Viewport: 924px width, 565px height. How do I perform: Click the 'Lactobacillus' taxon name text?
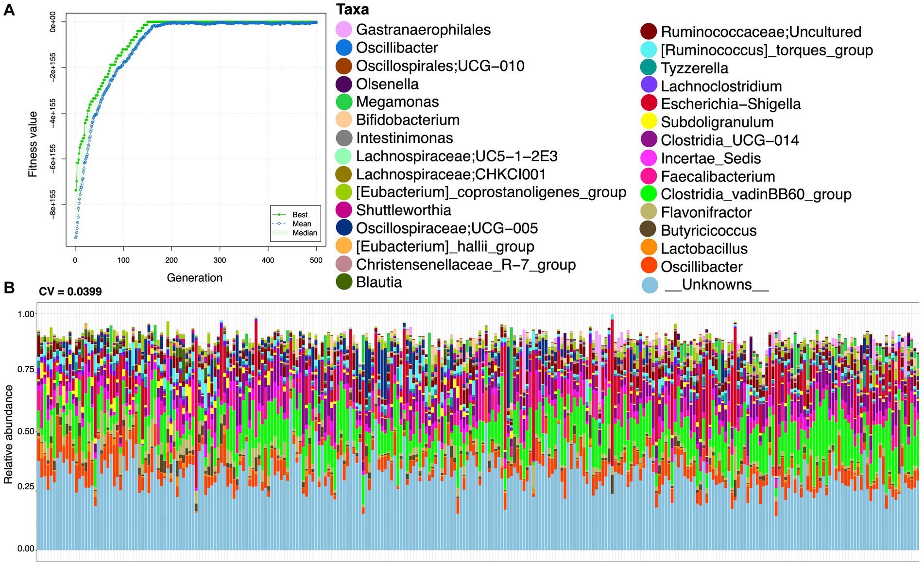(x=704, y=248)
